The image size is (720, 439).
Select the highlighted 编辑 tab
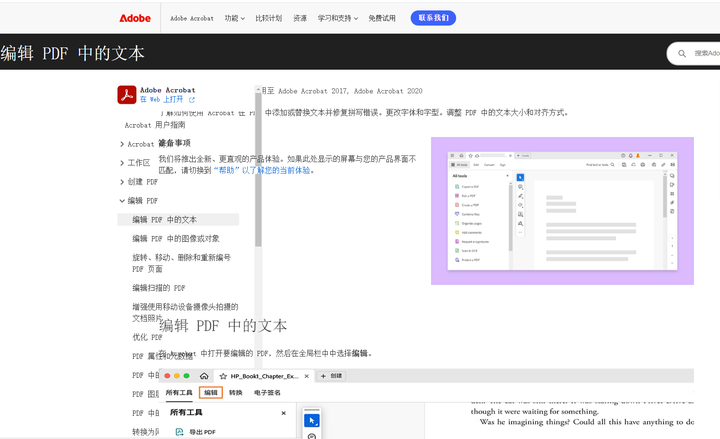211,393
